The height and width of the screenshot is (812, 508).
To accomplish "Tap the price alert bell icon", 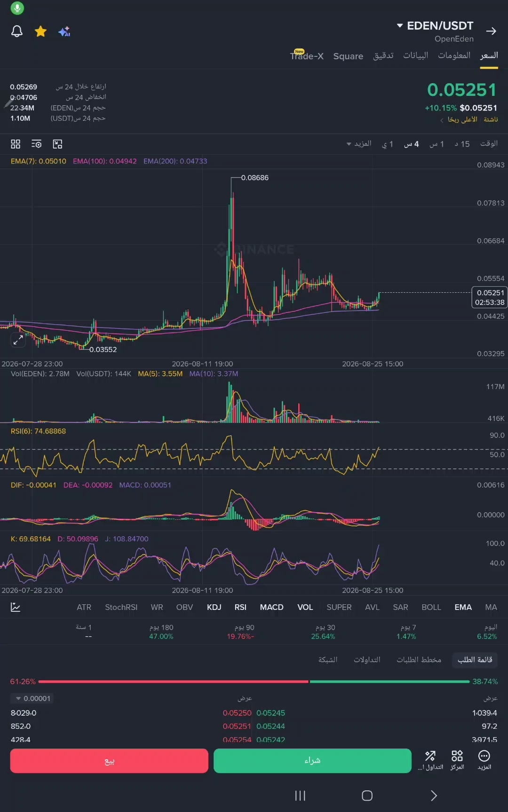I will click(17, 31).
